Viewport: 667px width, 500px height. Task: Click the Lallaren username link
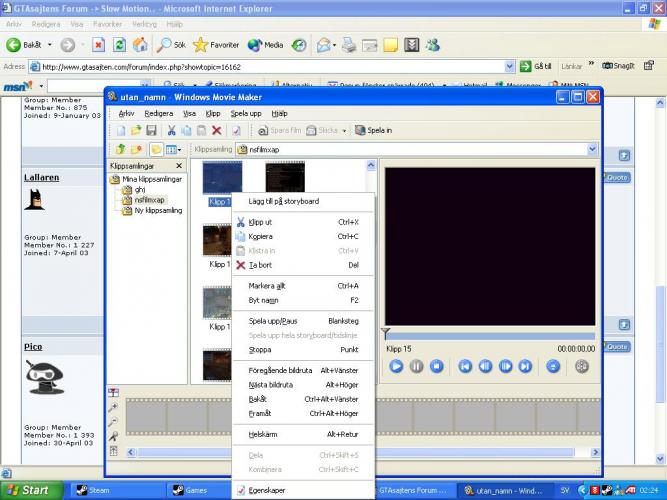(x=42, y=177)
